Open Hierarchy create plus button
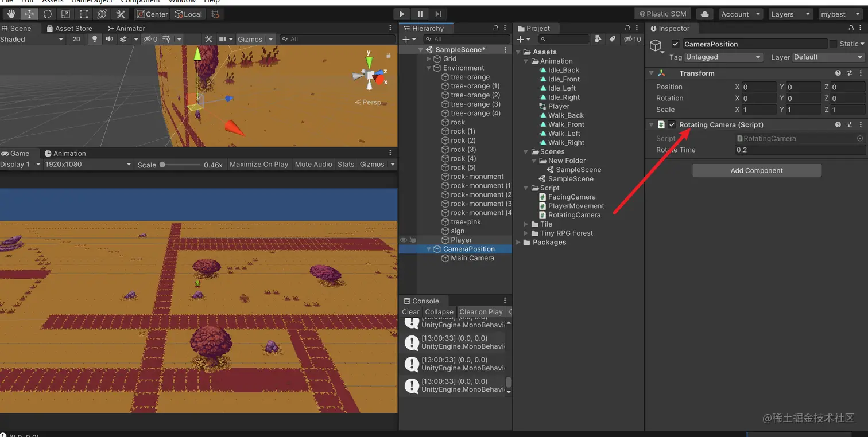The width and height of the screenshot is (868, 437). click(x=409, y=39)
